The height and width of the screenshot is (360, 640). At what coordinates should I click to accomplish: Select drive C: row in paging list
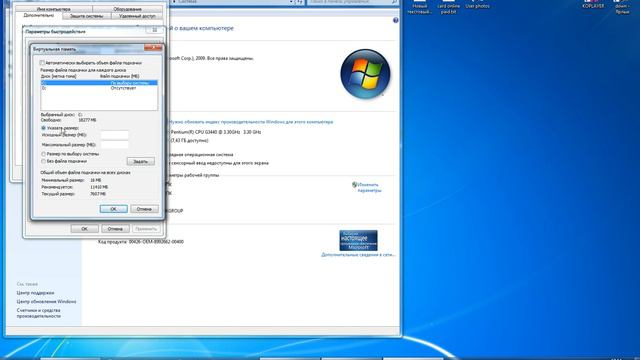99,83
